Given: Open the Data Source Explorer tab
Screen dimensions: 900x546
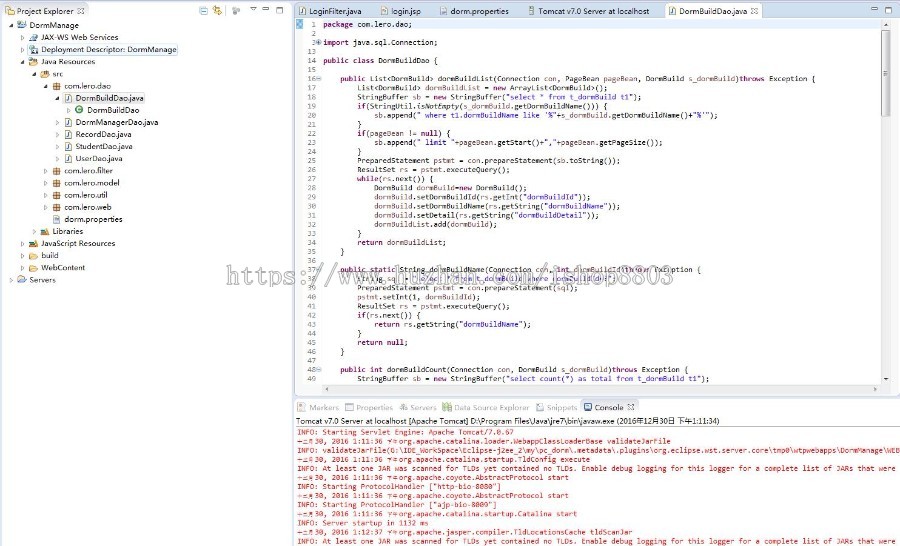Looking at the screenshot, I should click(486, 407).
